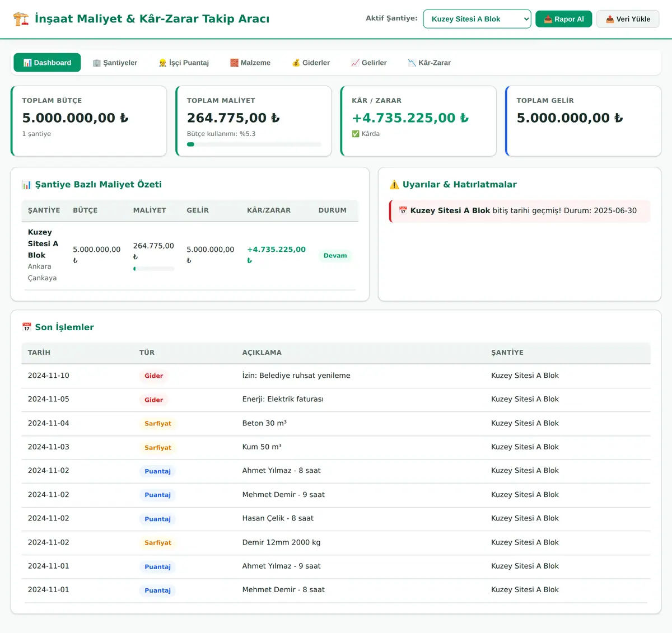Screen dimensions: 672x633
Task: Click the Sarfiyat badge for Beton 30 m³
Action: pos(158,424)
